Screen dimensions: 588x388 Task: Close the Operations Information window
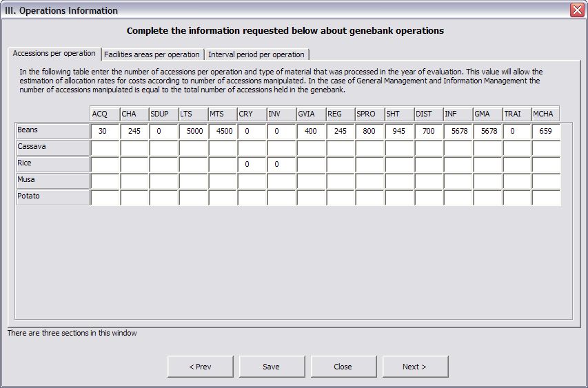577,10
